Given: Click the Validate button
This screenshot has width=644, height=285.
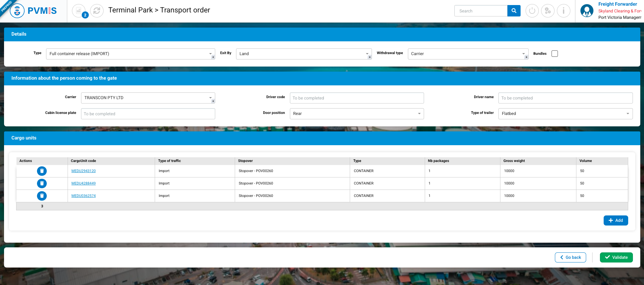Looking at the screenshot, I should click(x=616, y=257).
